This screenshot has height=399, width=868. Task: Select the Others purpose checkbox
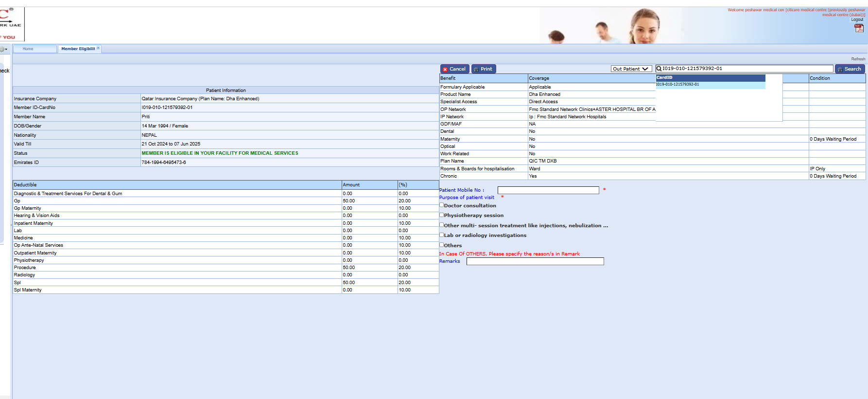click(x=442, y=245)
